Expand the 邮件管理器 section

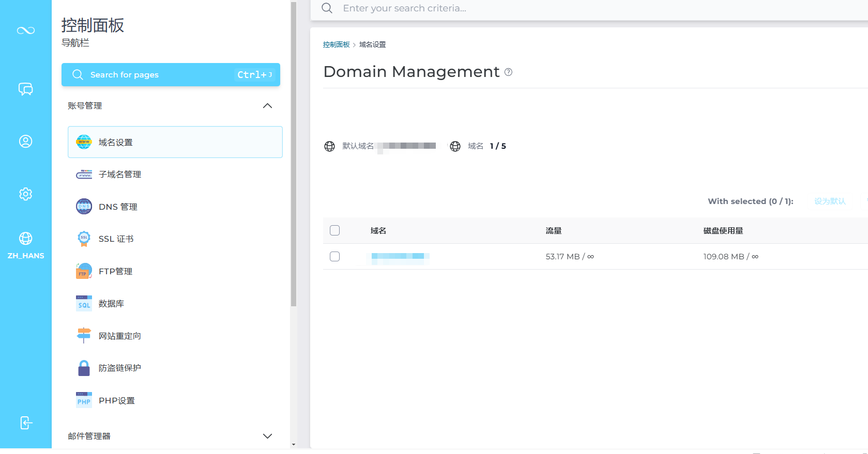267,436
